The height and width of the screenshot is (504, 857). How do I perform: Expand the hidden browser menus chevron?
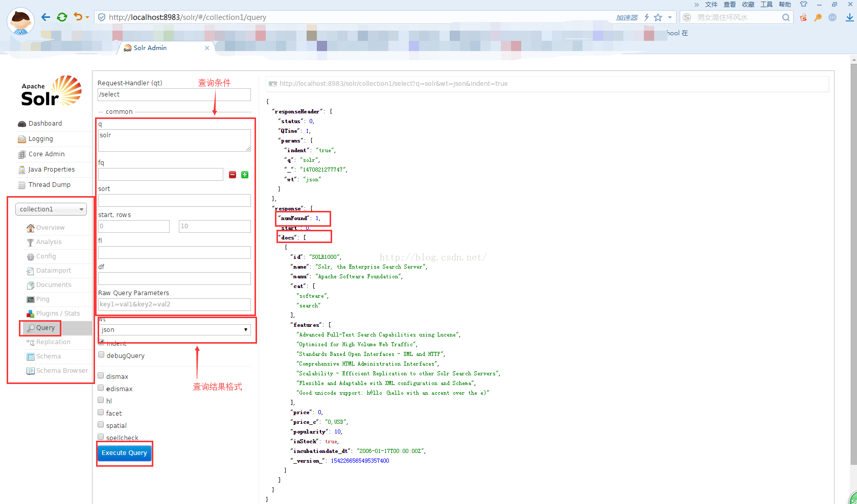(696, 5)
